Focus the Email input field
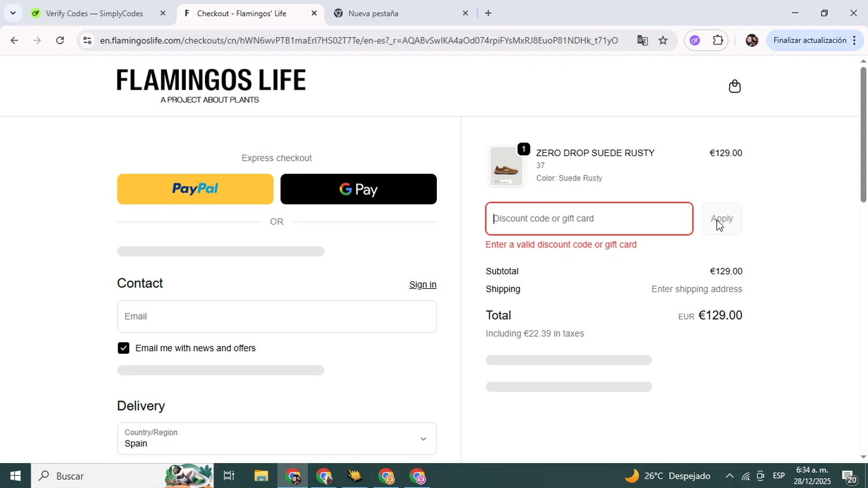The width and height of the screenshot is (868, 488). point(277,317)
